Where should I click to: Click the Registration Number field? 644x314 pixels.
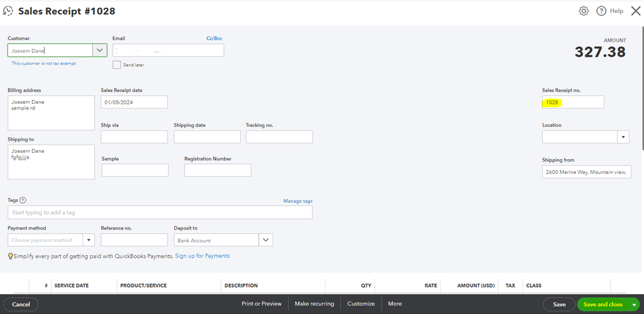[218, 170]
